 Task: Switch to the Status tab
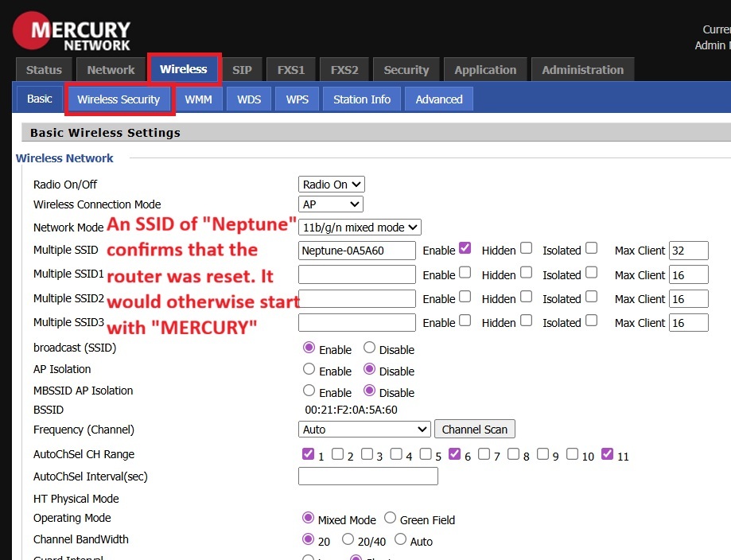tap(44, 70)
